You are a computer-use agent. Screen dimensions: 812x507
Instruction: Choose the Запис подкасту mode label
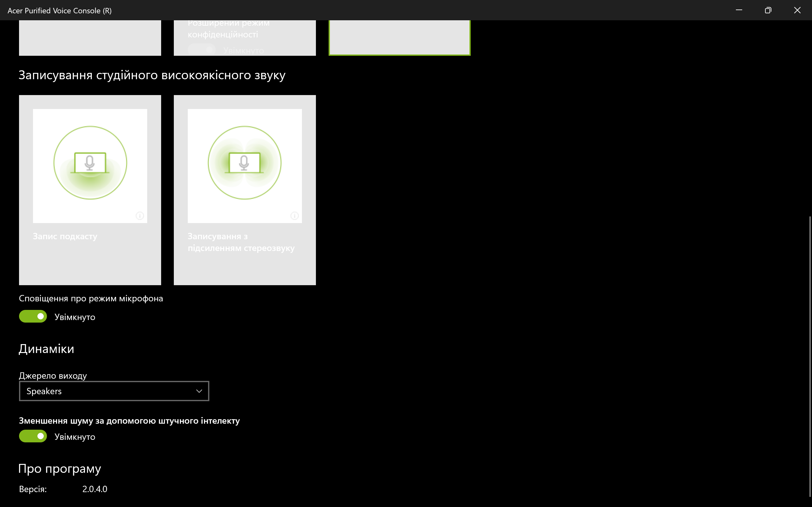(65, 236)
